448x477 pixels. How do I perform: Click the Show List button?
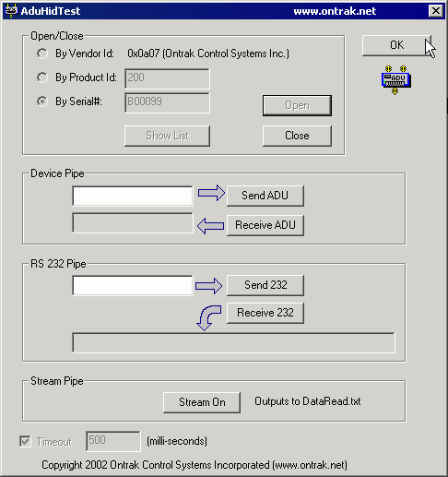167,136
